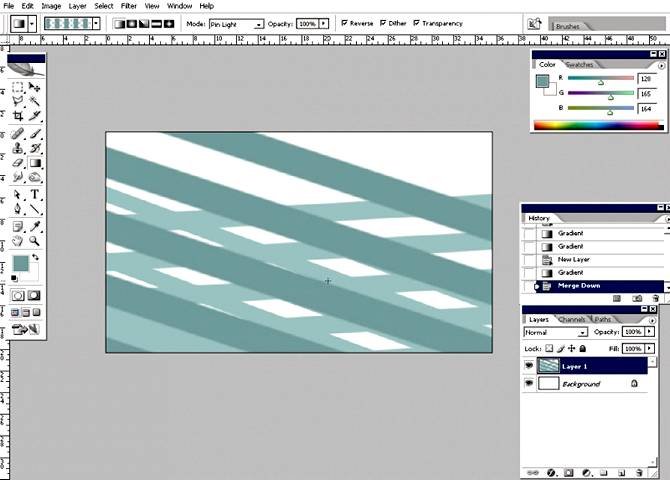Hide Layer 1 using eye icon
Viewport: 670px width, 480px height.
coord(529,366)
